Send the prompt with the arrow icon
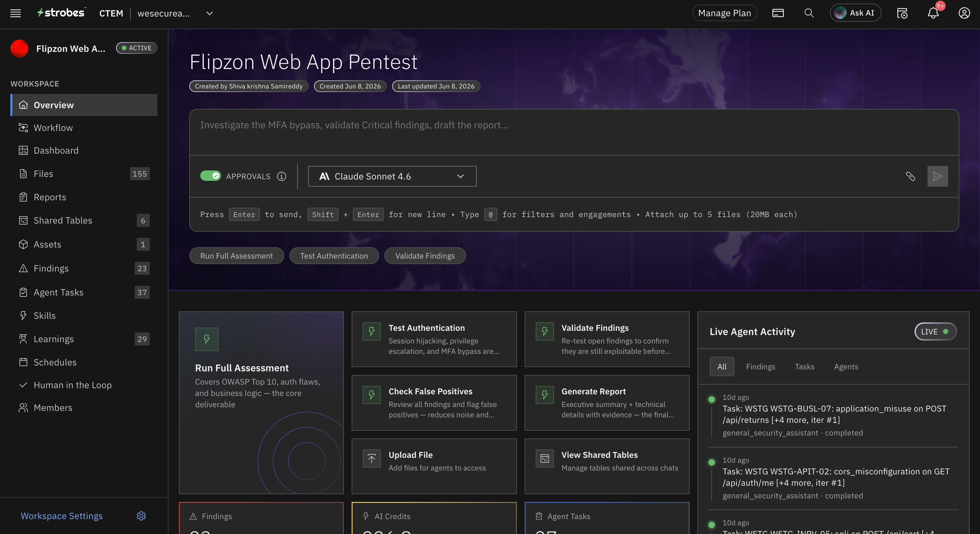 (938, 176)
